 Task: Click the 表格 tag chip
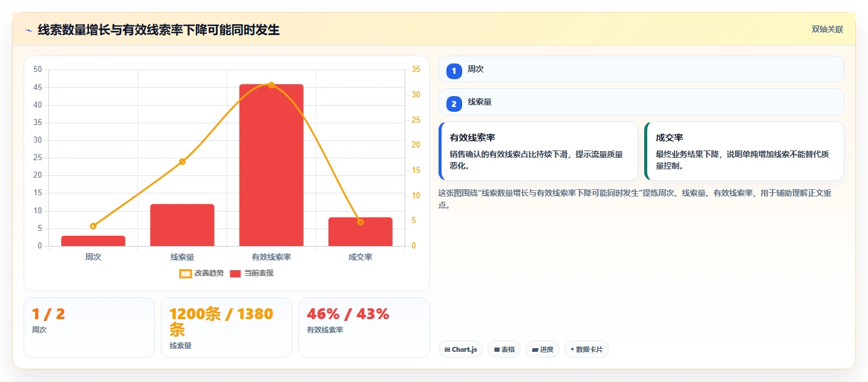504,349
